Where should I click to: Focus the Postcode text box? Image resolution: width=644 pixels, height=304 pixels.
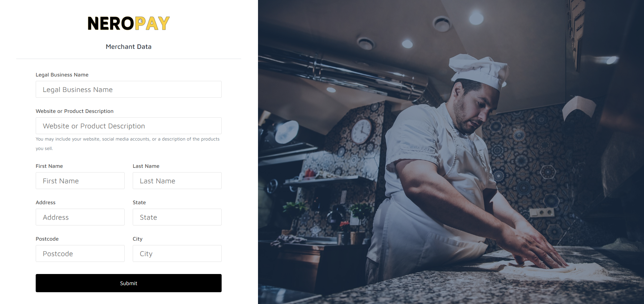pyautogui.click(x=80, y=253)
